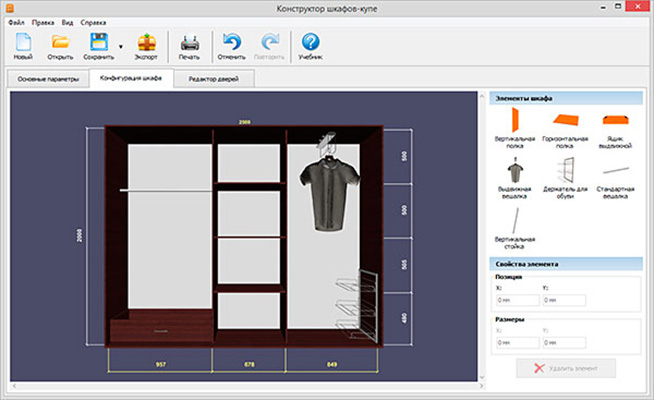Image resolution: width=654 pixels, height=400 pixels.
Task: Open the Файл menu
Action: [x=16, y=21]
